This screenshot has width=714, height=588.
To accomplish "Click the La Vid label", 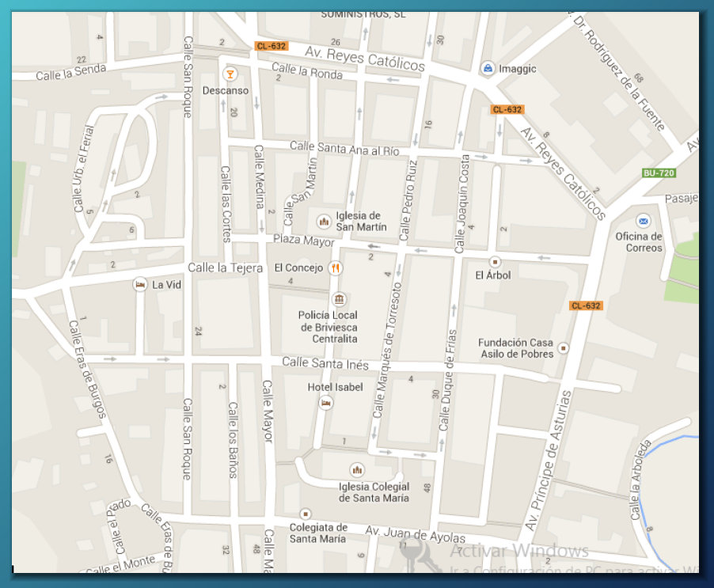I will [x=167, y=285].
